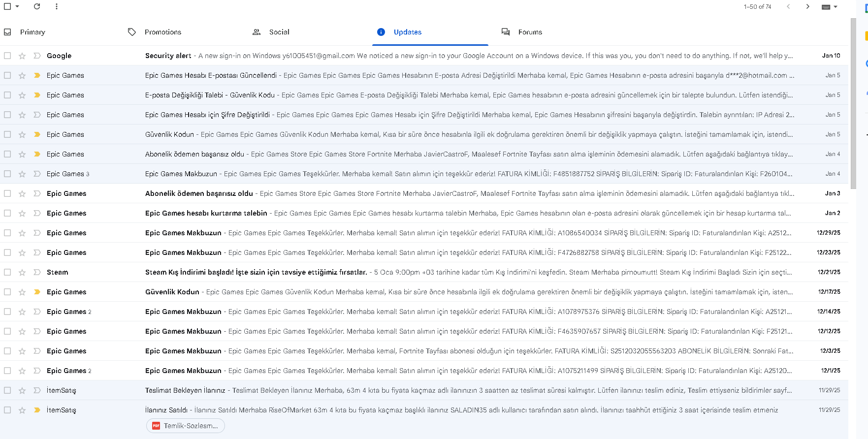Go to the newer page of emails
This screenshot has width=868, height=439.
[x=788, y=6]
